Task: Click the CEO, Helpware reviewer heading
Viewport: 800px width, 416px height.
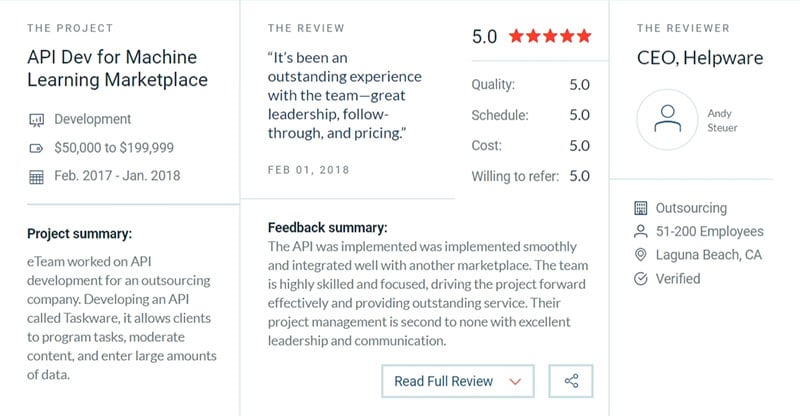Action: pos(700,58)
